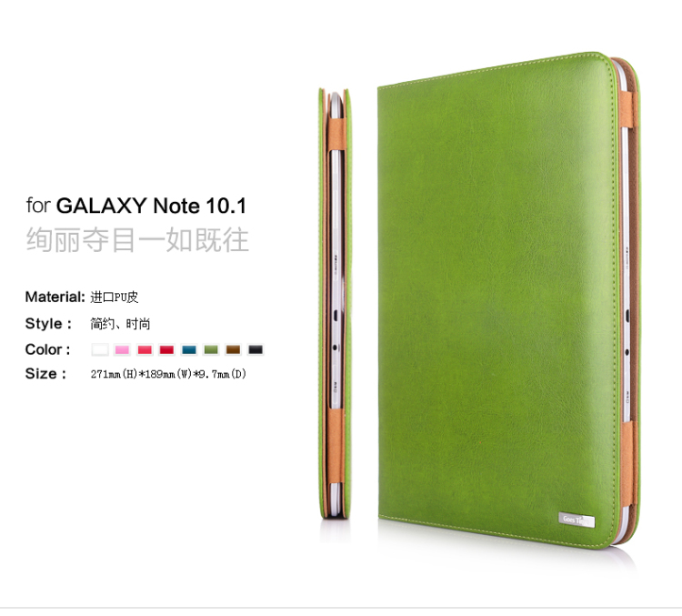Click the Material label
The width and height of the screenshot is (682, 616).
coord(55,297)
